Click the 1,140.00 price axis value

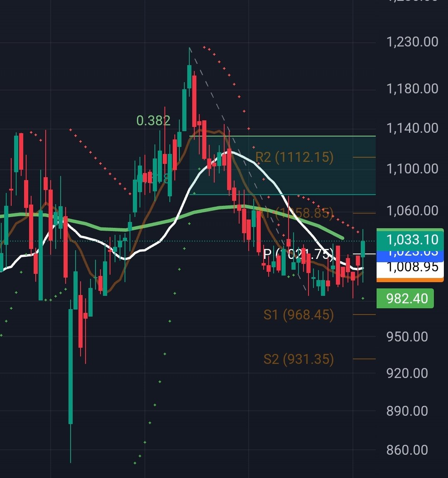(x=412, y=128)
